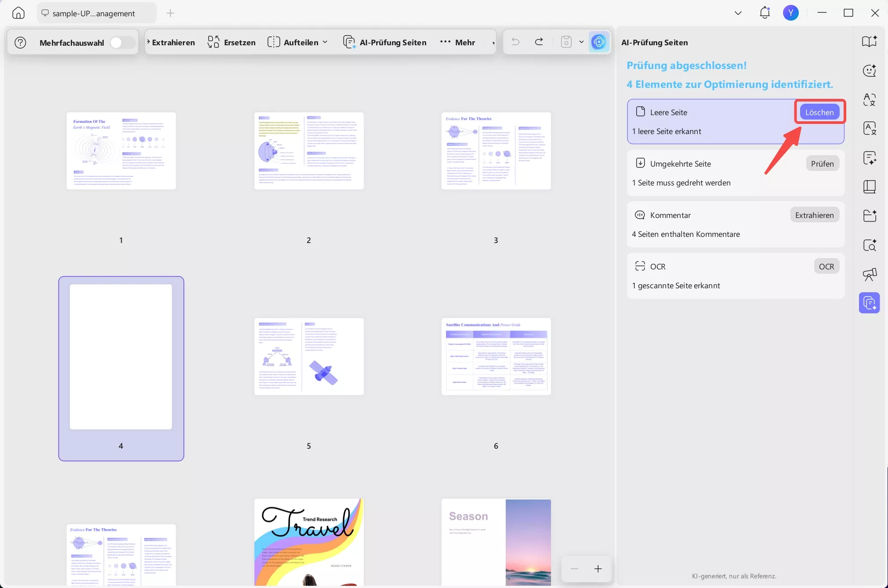Open the Mehr menu

point(457,43)
